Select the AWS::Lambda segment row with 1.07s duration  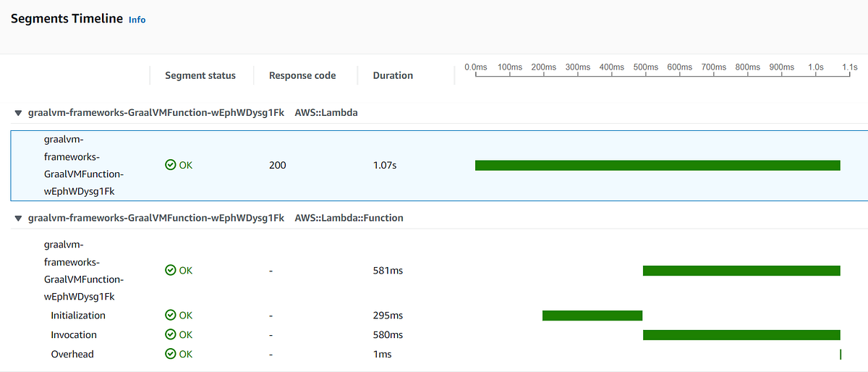pos(439,166)
